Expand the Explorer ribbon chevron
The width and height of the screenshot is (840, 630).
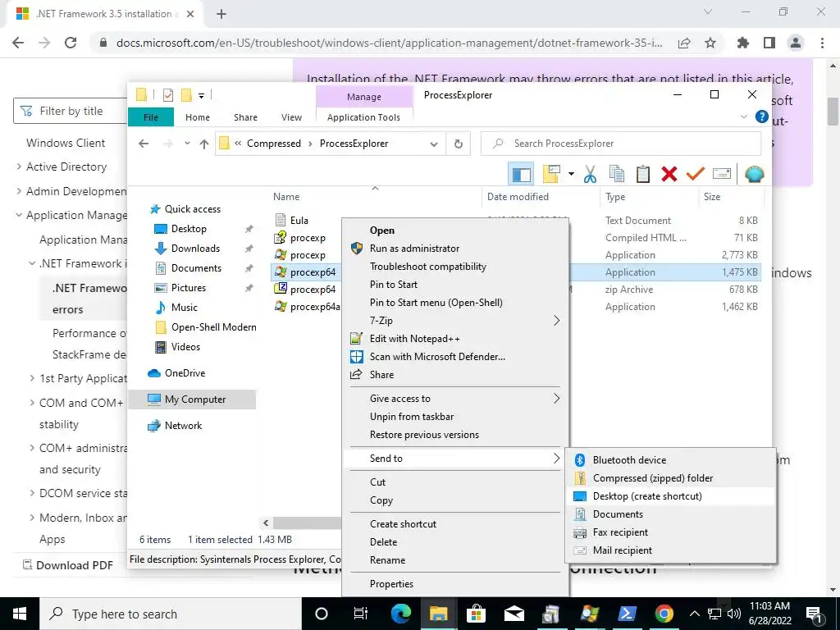tap(743, 116)
